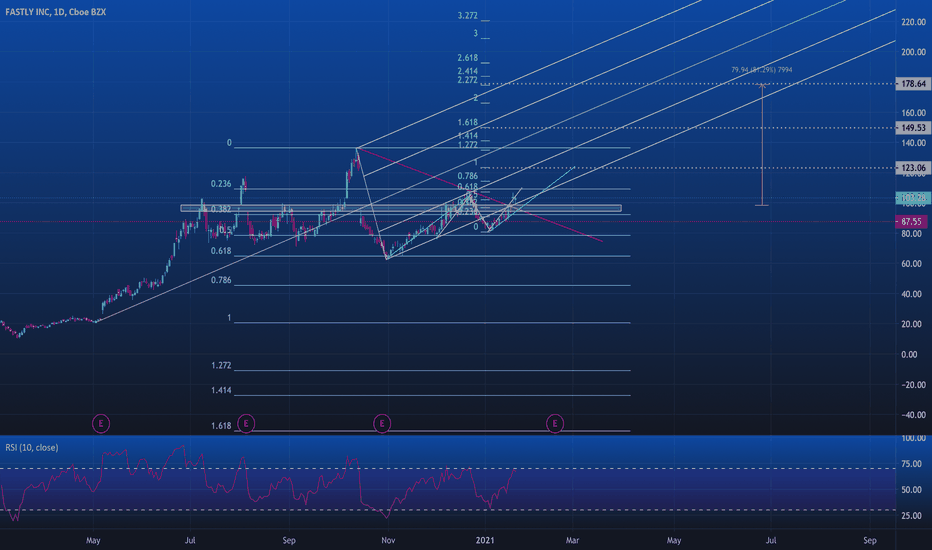Select the 2.272 Fibonacci extension label
The width and height of the screenshot is (932, 550).
tap(467, 80)
